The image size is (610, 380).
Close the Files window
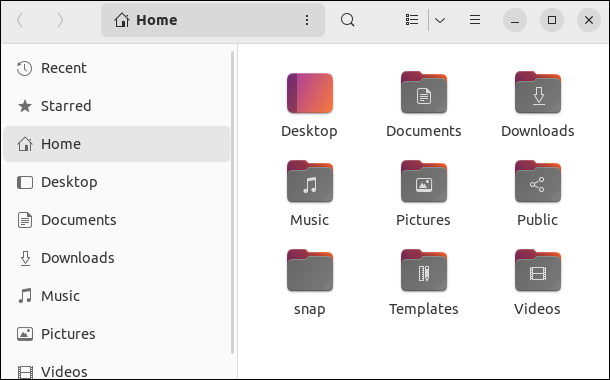point(589,20)
